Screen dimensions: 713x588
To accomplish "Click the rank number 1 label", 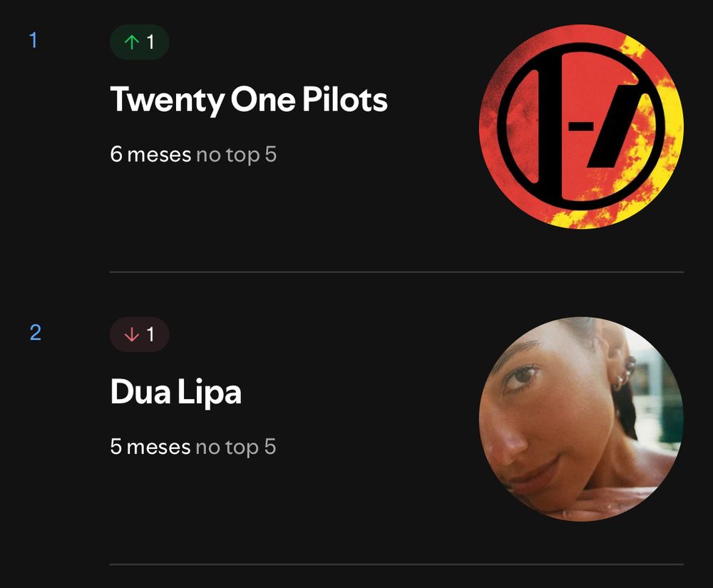I will point(34,40).
